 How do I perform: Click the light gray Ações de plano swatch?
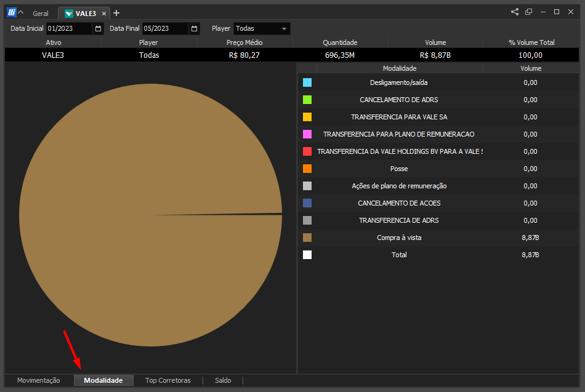click(307, 186)
